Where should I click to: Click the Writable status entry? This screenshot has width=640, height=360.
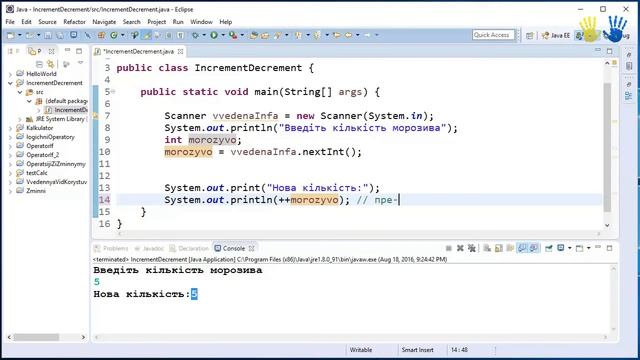point(361,350)
